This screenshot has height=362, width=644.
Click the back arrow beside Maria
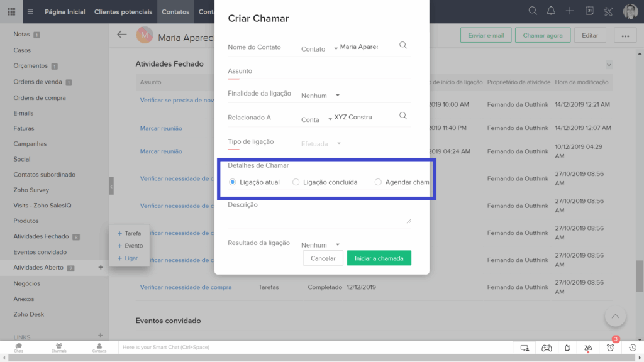121,35
